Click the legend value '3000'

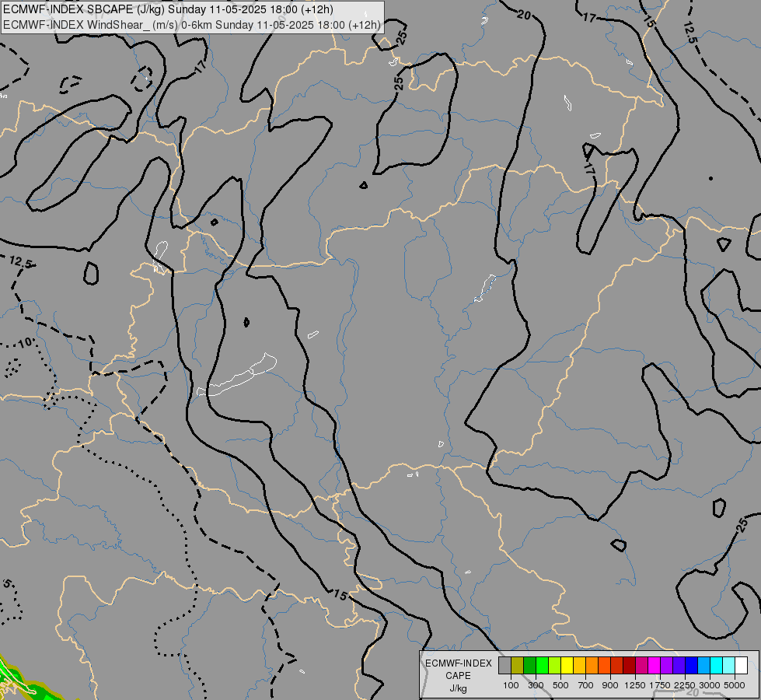(710, 685)
